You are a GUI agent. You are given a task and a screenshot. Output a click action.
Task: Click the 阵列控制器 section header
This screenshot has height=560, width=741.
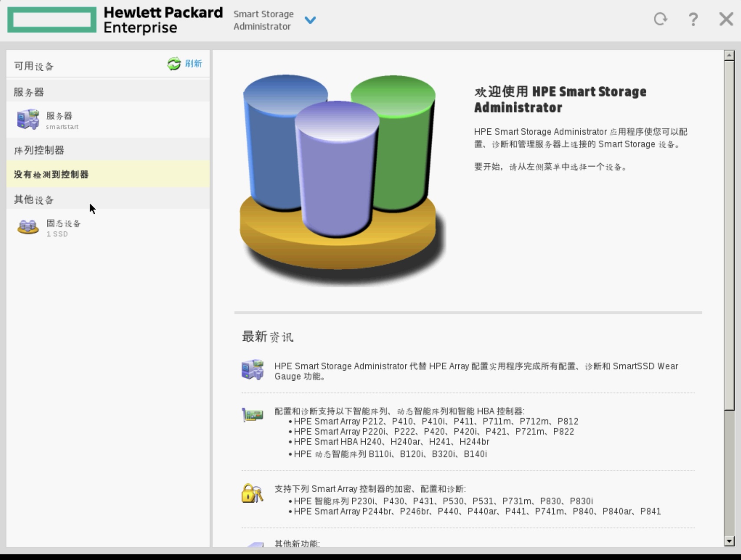pos(108,150)
